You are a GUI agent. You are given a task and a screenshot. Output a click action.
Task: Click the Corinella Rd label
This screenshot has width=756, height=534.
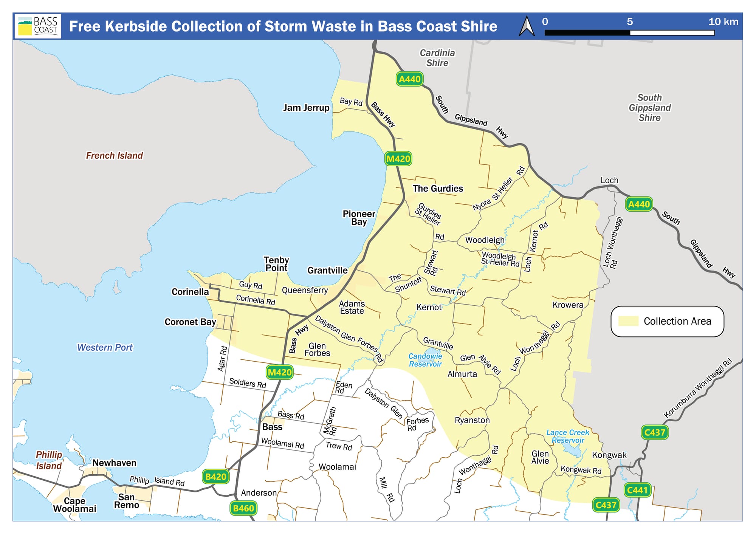(x=256, y=300)
